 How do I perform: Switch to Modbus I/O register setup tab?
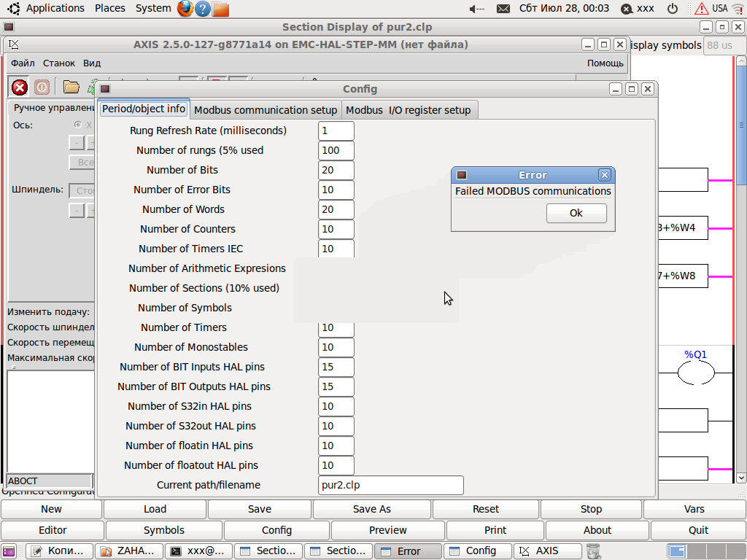[409, 110]
